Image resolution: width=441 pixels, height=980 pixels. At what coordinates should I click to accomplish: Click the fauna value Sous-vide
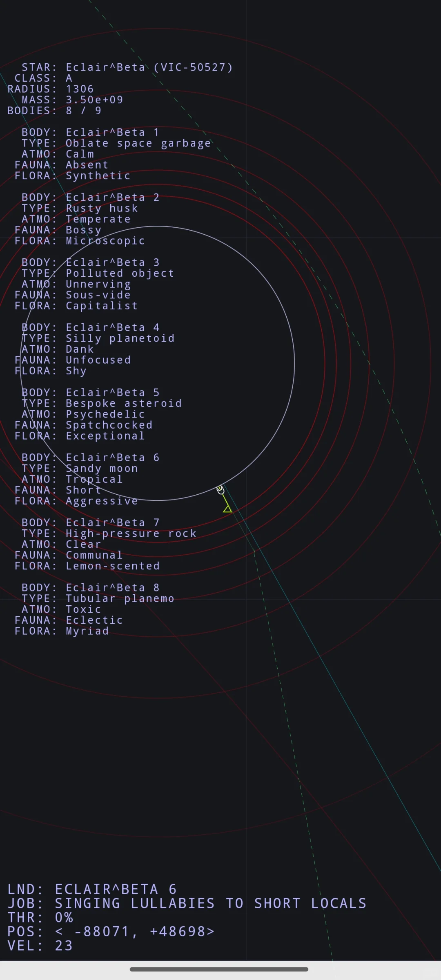(98, 295)
